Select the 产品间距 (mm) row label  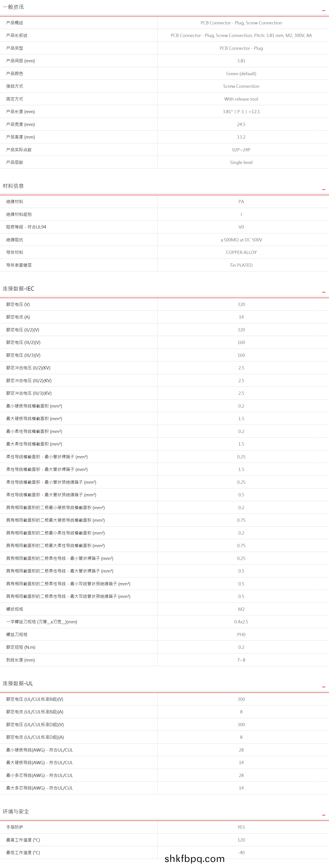[21, 61]
